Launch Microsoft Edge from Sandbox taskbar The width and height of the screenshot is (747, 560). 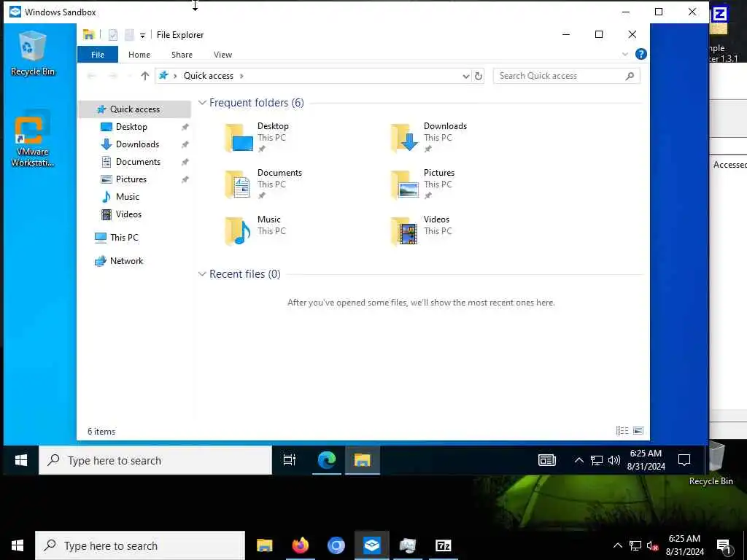click(x=327, y=460)
